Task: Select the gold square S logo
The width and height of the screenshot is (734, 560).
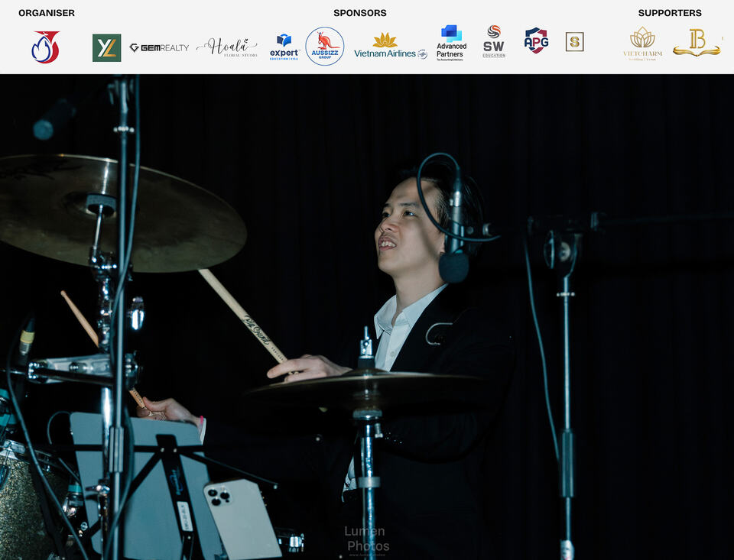Action: (x=574, y=42)
